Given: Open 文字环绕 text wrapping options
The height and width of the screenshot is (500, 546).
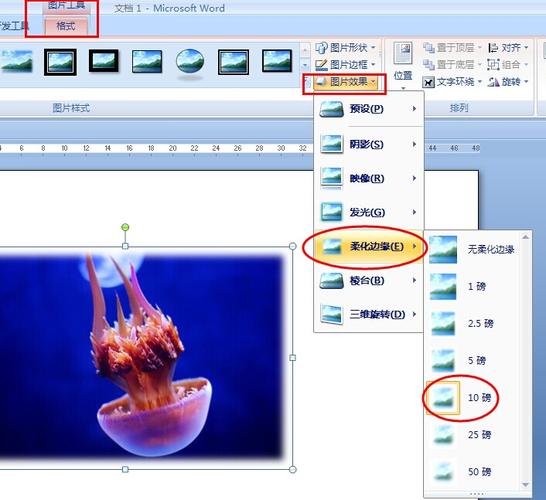Looking at the screenshot, I should tap(452, 82).
